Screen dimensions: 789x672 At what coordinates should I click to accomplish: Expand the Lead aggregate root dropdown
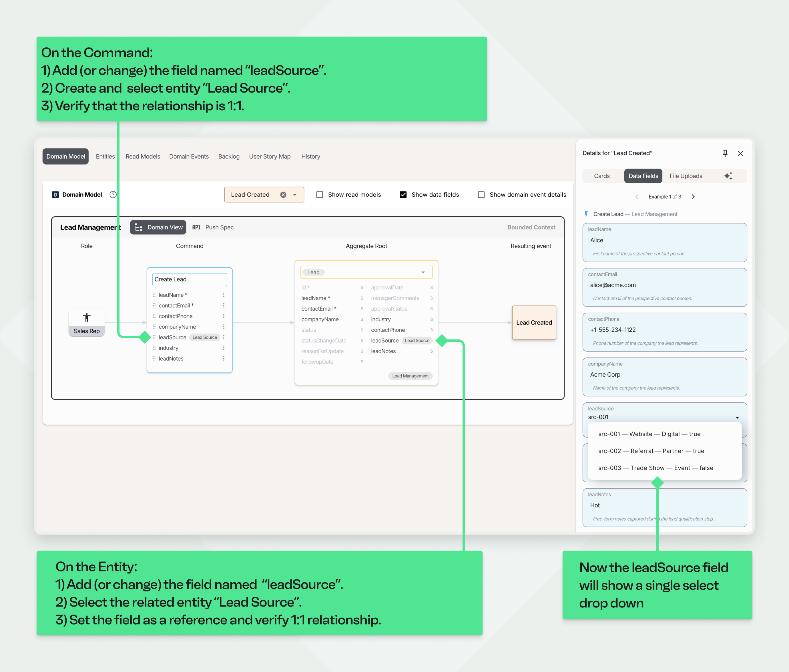pos(423,273)
